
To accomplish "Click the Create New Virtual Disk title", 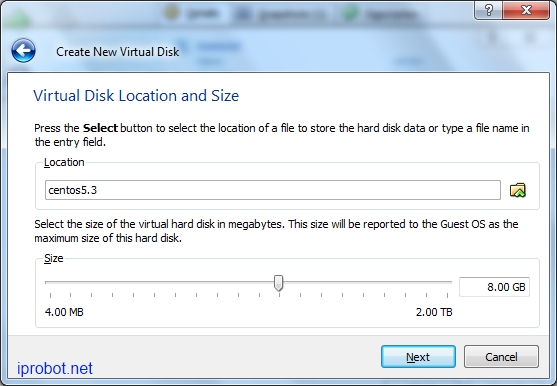I will click(118, 52).
